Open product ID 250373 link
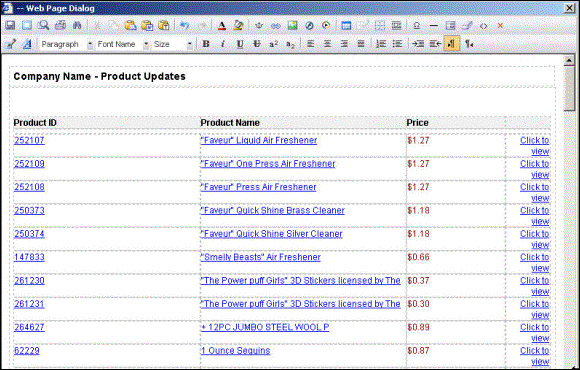Screen dimensions: 580x370 29,211
